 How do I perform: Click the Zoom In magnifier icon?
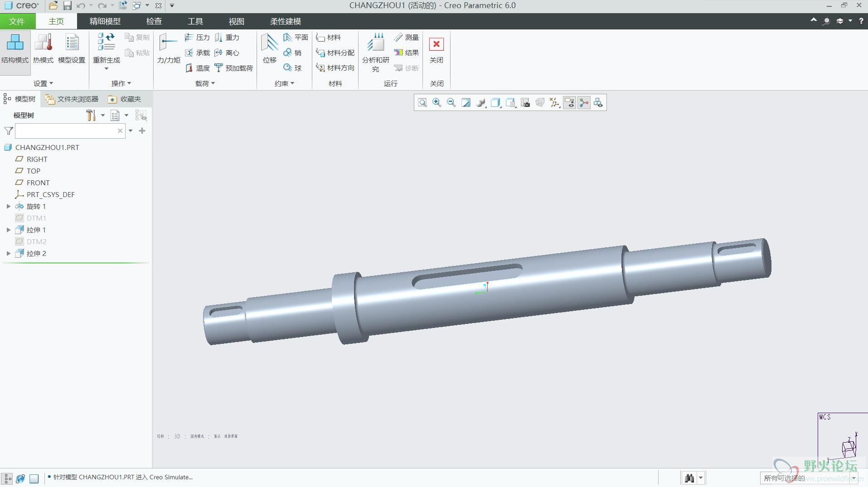click(436, 103)
